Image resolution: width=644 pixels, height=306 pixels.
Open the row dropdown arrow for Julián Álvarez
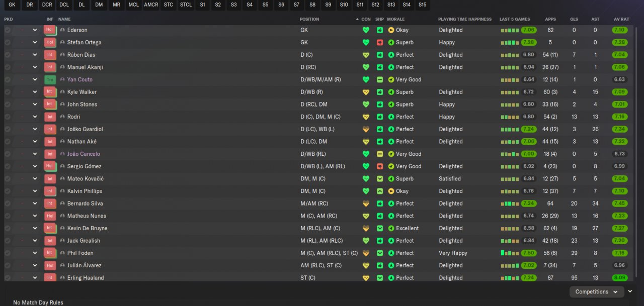coord(35,266)
